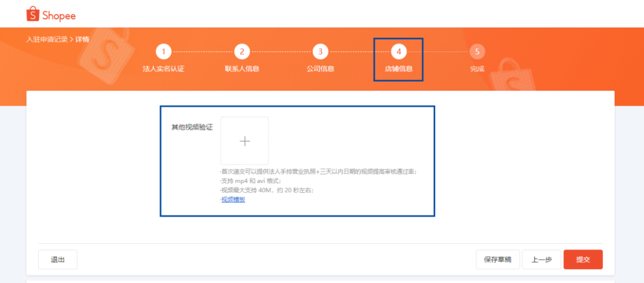Click the hint 视频最大支持 40M
644x283 pixels.
tap(267, 190)
